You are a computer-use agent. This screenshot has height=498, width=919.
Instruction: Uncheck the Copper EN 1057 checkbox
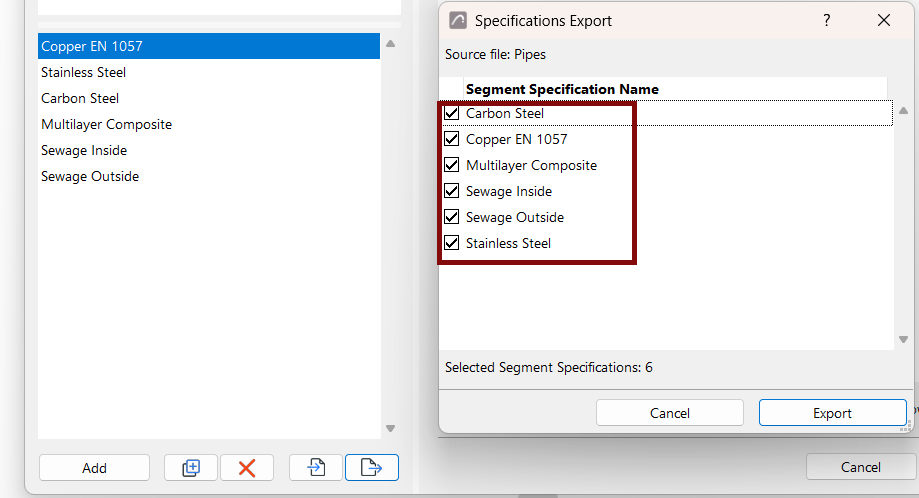point(451,139)
